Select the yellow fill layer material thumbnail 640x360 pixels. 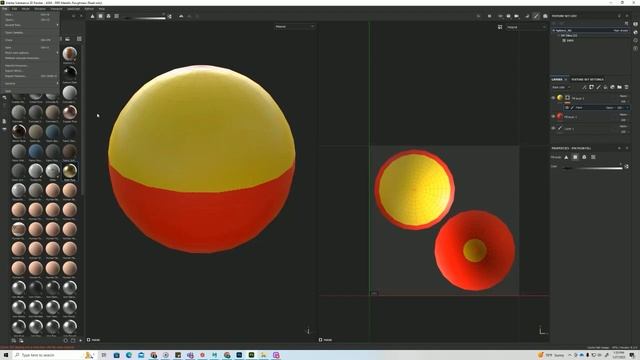[560, 98]
